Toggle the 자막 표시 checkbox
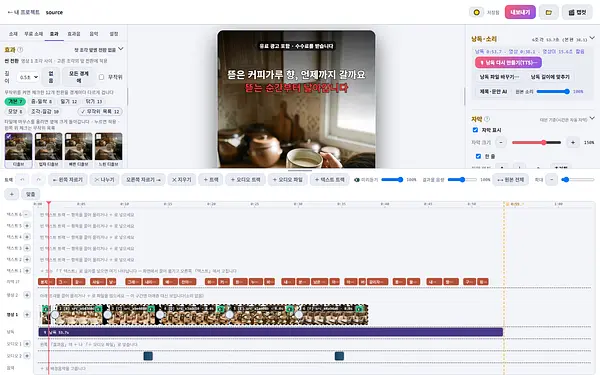 [475, 130]
